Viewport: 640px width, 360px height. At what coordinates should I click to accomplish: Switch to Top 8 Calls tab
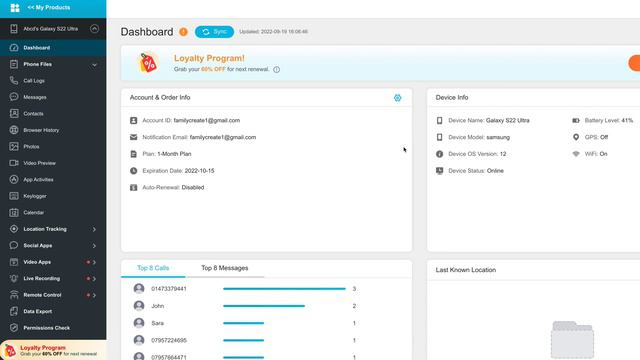(x=153, y=268)
